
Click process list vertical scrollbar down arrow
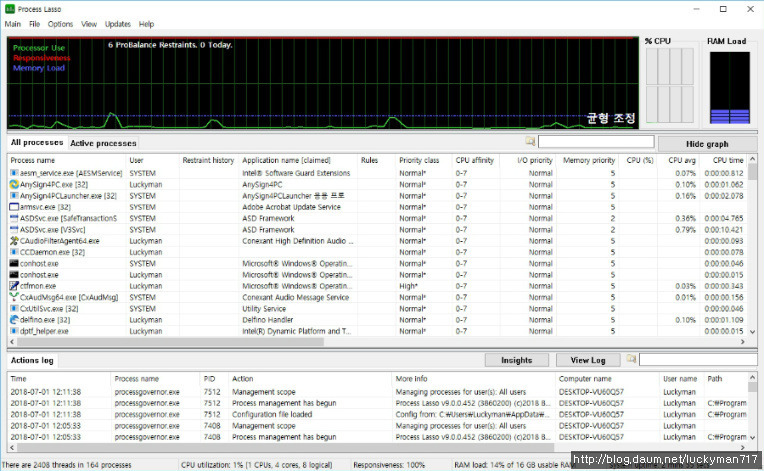coord(752,332)
